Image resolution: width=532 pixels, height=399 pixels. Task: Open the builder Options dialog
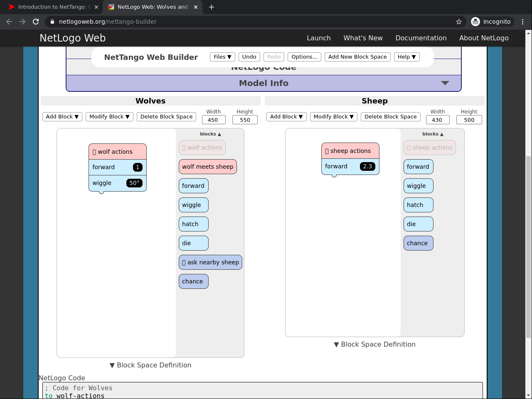[x=304, y=57]
